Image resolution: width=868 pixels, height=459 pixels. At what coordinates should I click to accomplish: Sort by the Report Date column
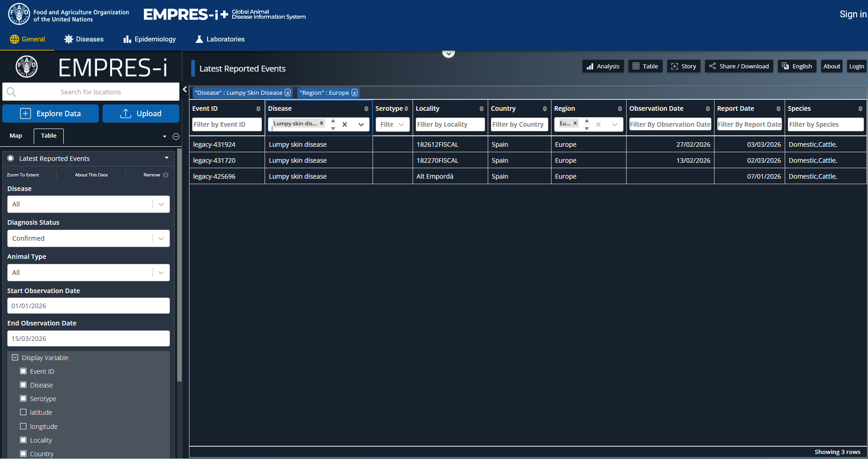(778, 109)
